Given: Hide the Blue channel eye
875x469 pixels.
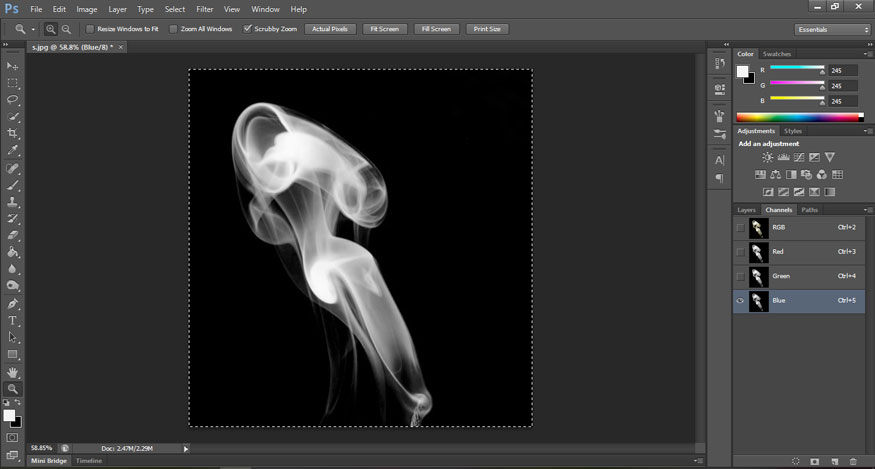Looking at the screenshot, I should coord(740,300).
